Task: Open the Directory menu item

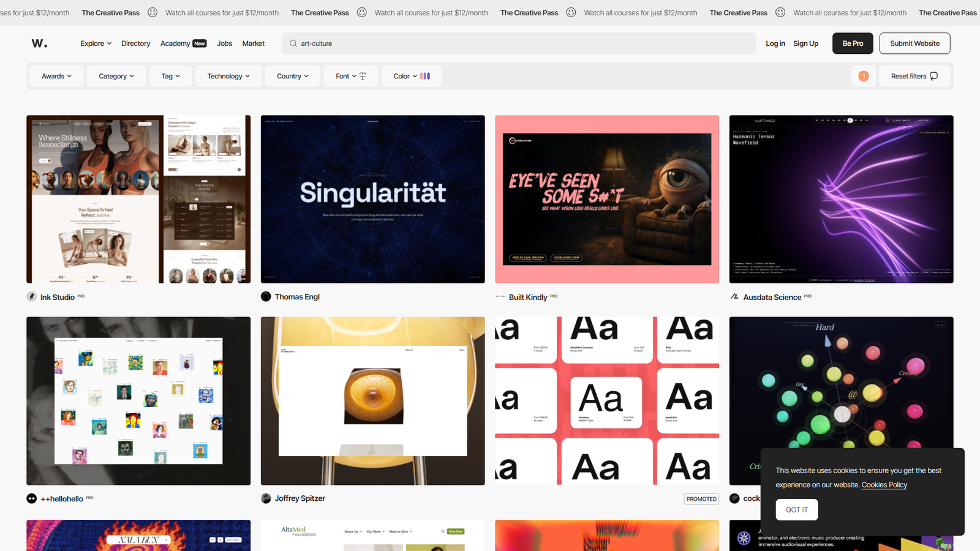Action: point(135,43)
